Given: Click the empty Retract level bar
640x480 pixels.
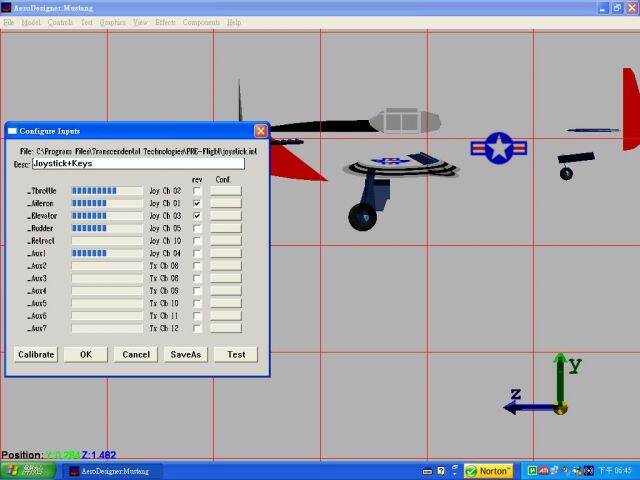Looking at the screenshot, I should tap(107, 241).
